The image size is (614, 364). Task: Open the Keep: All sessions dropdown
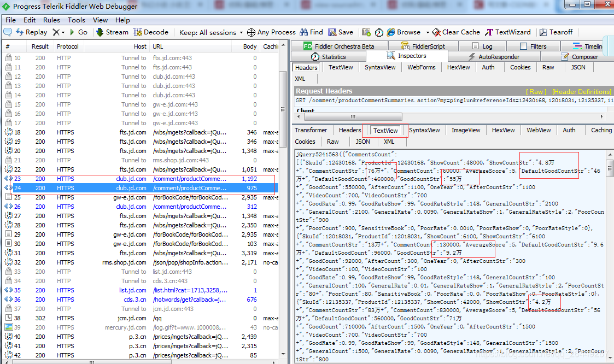tap(211, 32)
